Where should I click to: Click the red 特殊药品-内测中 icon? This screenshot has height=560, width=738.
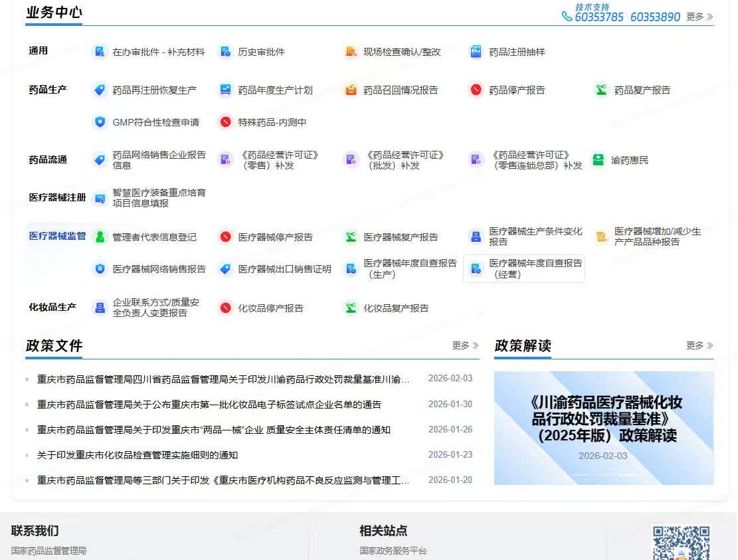[225, 122]
